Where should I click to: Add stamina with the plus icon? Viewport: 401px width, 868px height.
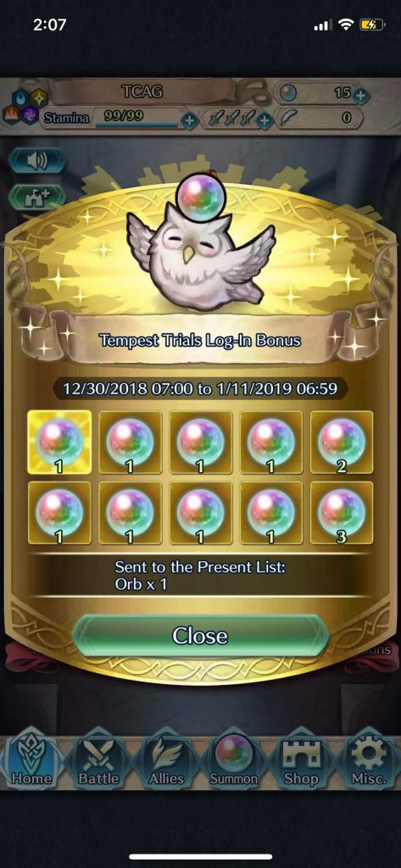click(x=189, y=120)
